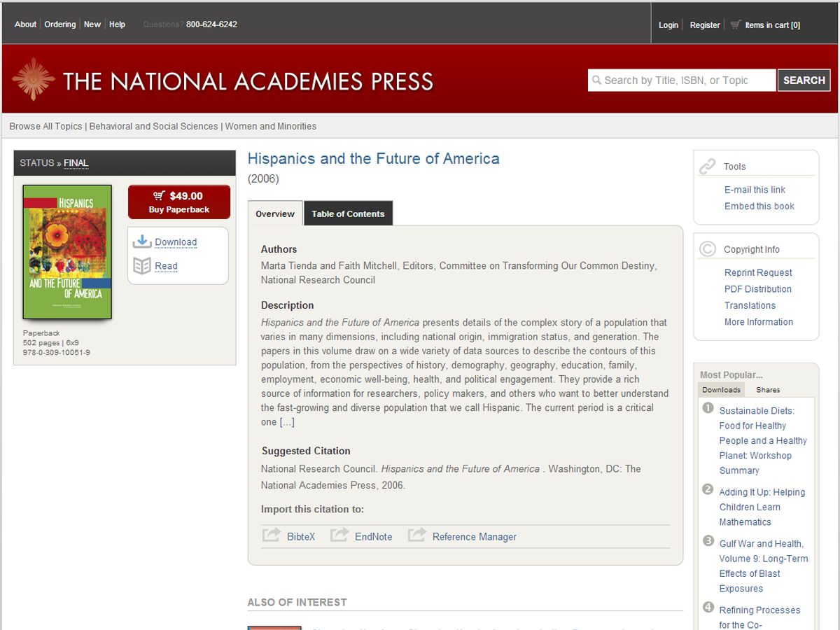
Task: Click the magnifier icon in search box
Action: pyautogui.click(x=596, y=80)
